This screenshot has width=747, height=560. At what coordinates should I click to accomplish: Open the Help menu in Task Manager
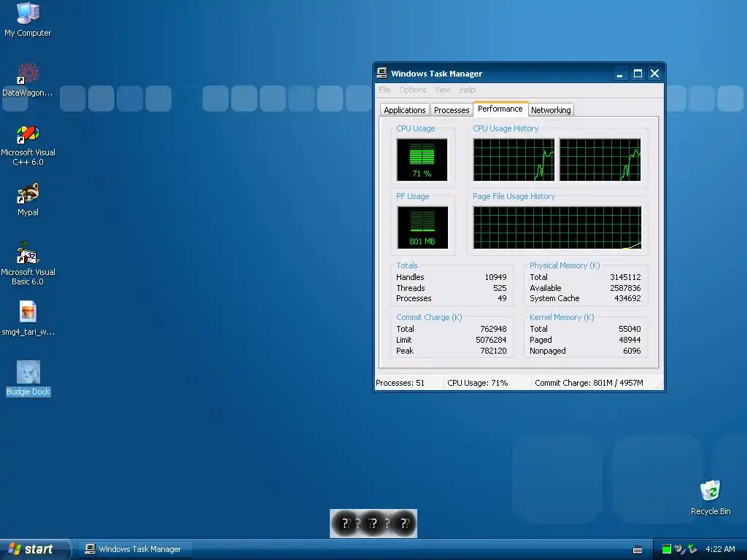pyautogui.click(x=467, y=90)
